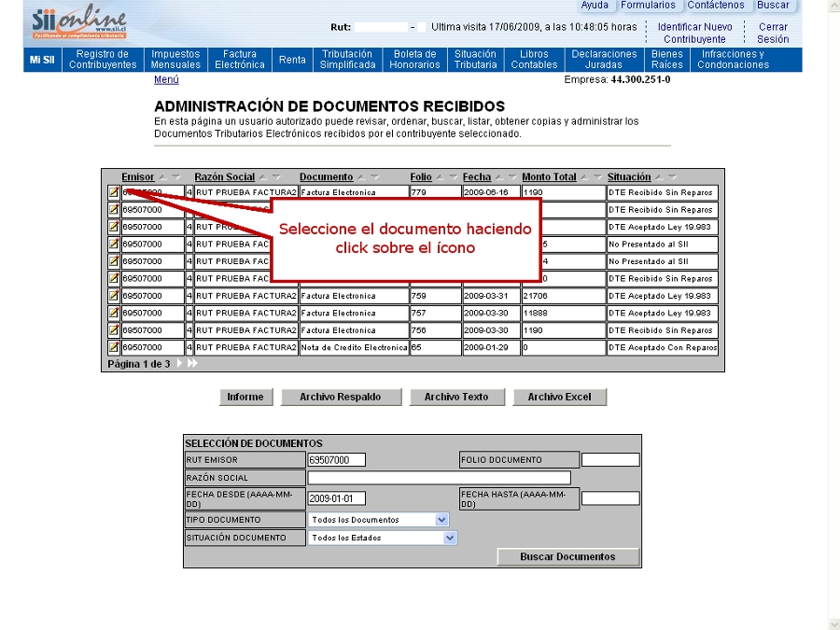Viewport: 840px width, 630px height.
Task: Select Boleta de Honorarios menu
Action: click(414, 60)
